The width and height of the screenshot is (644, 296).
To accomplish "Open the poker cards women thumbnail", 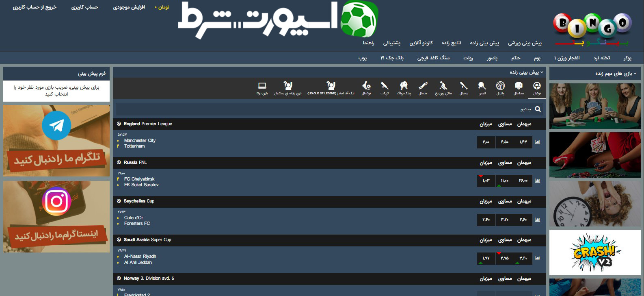I will click(x=595, y=106).
